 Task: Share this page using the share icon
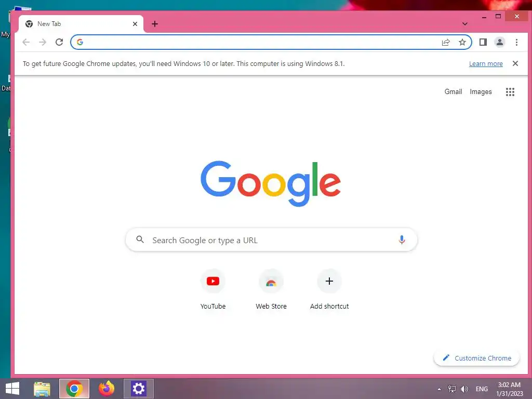coord(445,42)
